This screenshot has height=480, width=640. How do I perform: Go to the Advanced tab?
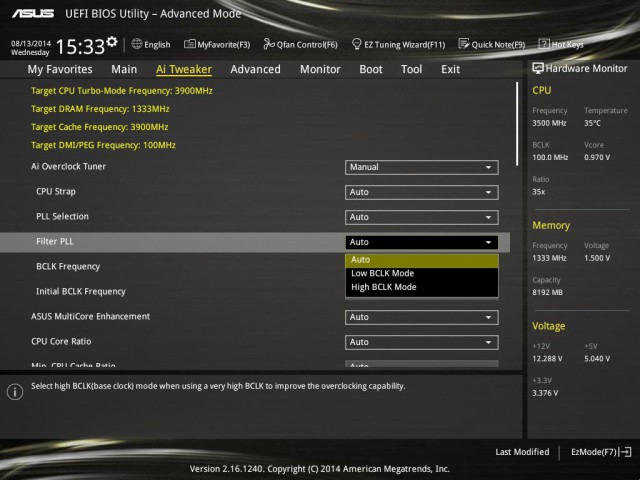pos(256,69)
